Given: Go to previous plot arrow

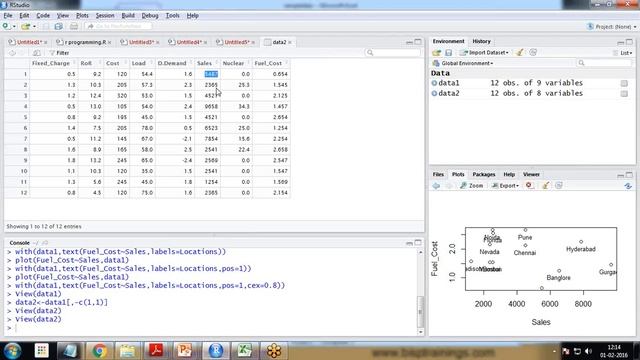Looking at the screenshot, I should pos(436,186).
